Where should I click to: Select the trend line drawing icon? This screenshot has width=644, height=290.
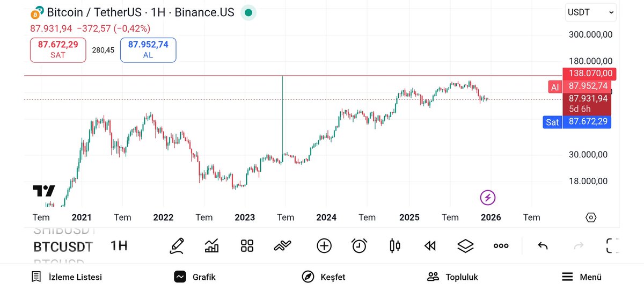282,246
